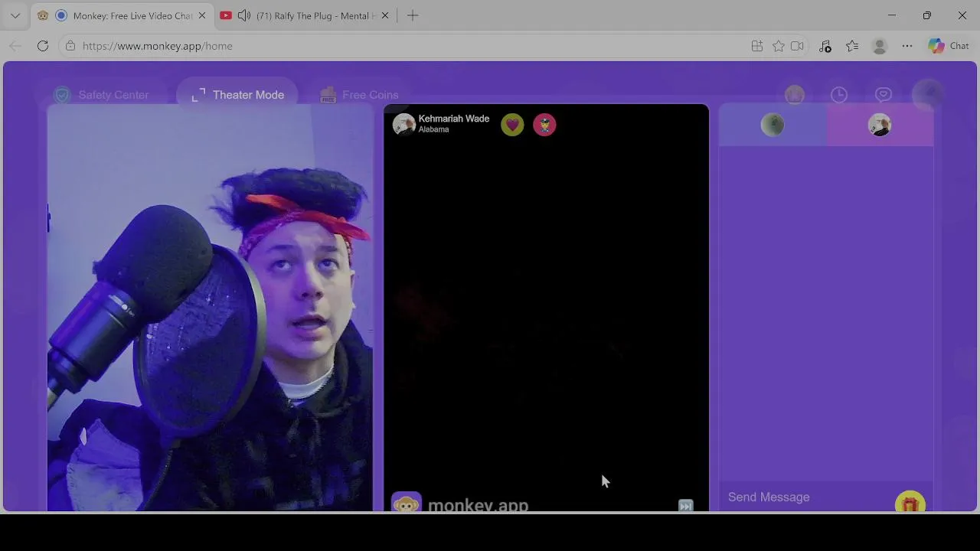Open Copilot Chat sidebar
Image resolution: width=980 pixels, height=551 pixels.
tap(949, 46)
